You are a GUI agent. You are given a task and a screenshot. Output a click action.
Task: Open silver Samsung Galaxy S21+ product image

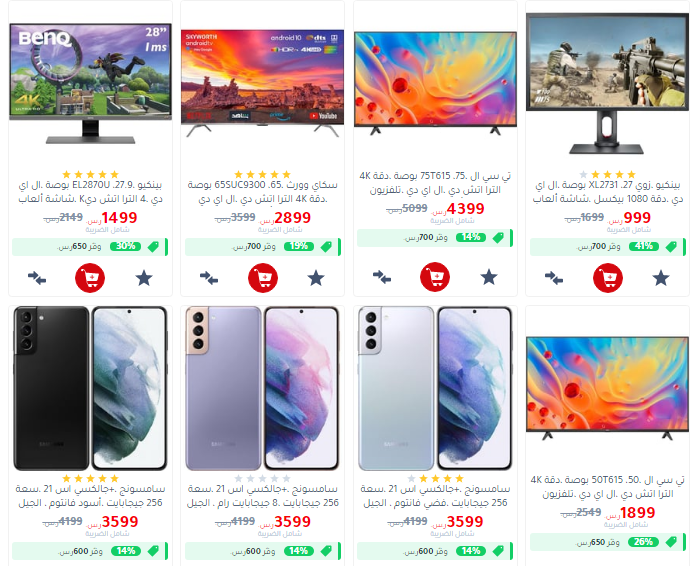[435, 389]
